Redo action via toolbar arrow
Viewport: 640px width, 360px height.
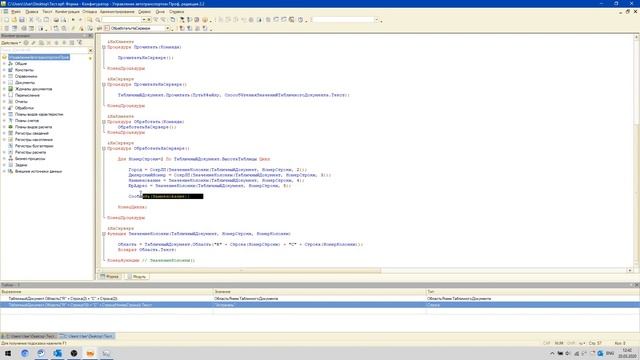point(80,20)
